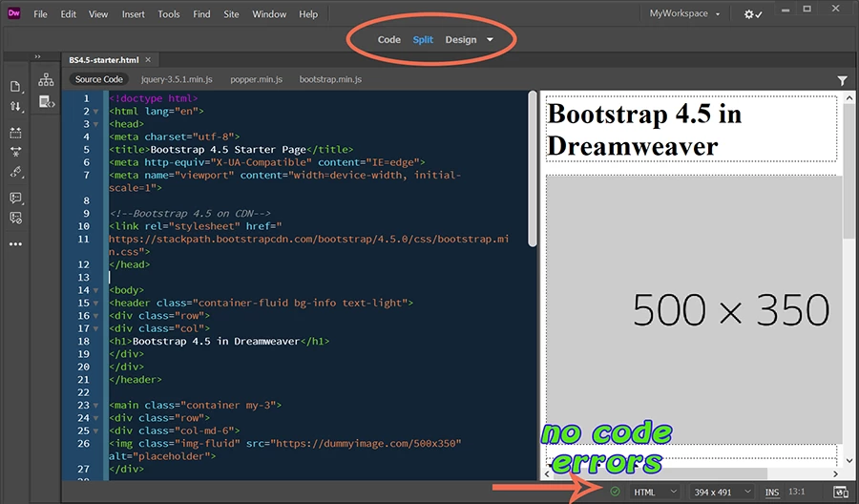Open the Edit menu
This screenshot has width=859, height=504.
69,14
